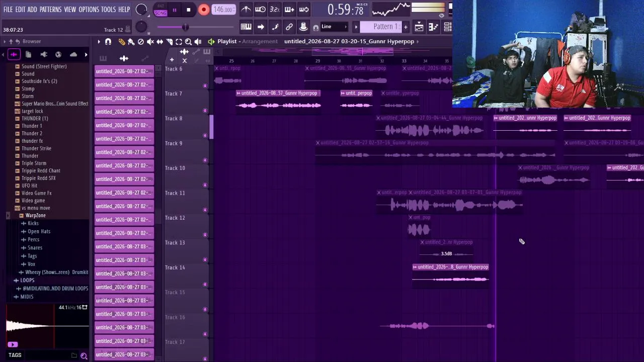This screenshot has width=644, height=362.
Task: Show audio clips in the picker panel
Action: click(x=124, y=58)
